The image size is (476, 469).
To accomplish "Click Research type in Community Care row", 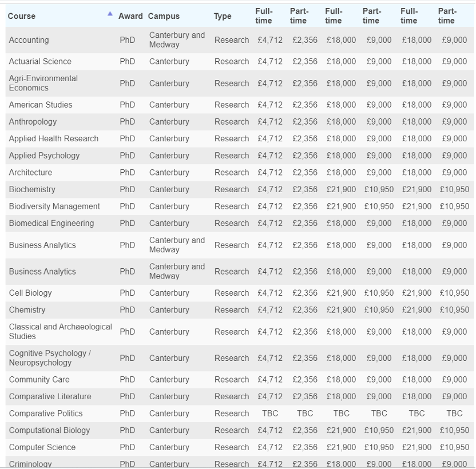I will point(232,379).
